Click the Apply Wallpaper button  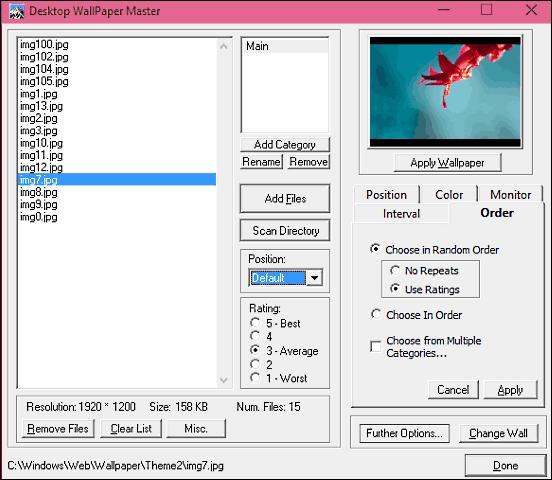tap(447, 163)
